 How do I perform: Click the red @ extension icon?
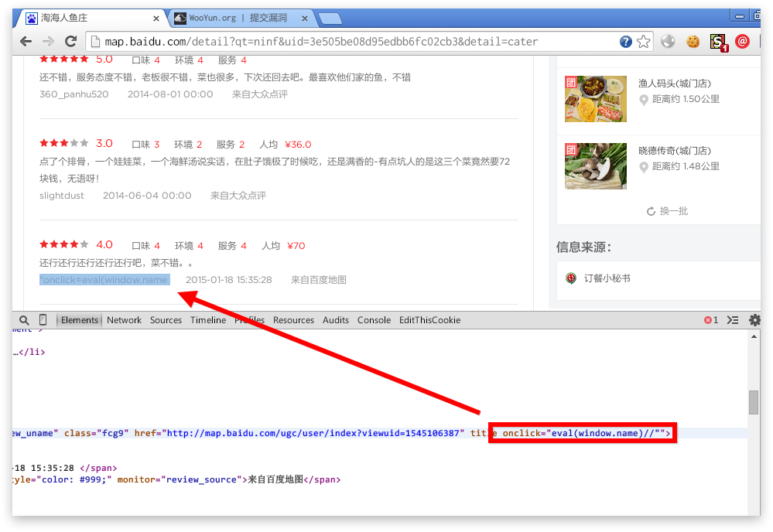742,42
